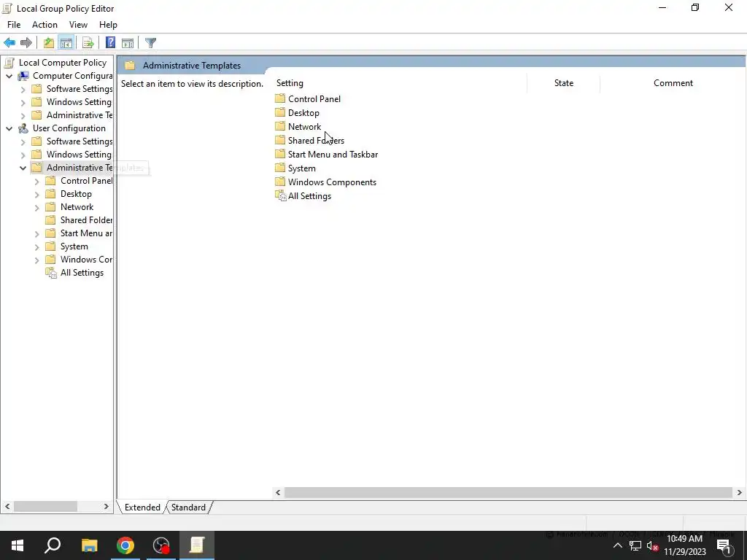Viewport: 747px width, 560px height.
Task: Expand Windows Components tree node
Action: coord(36,260)
